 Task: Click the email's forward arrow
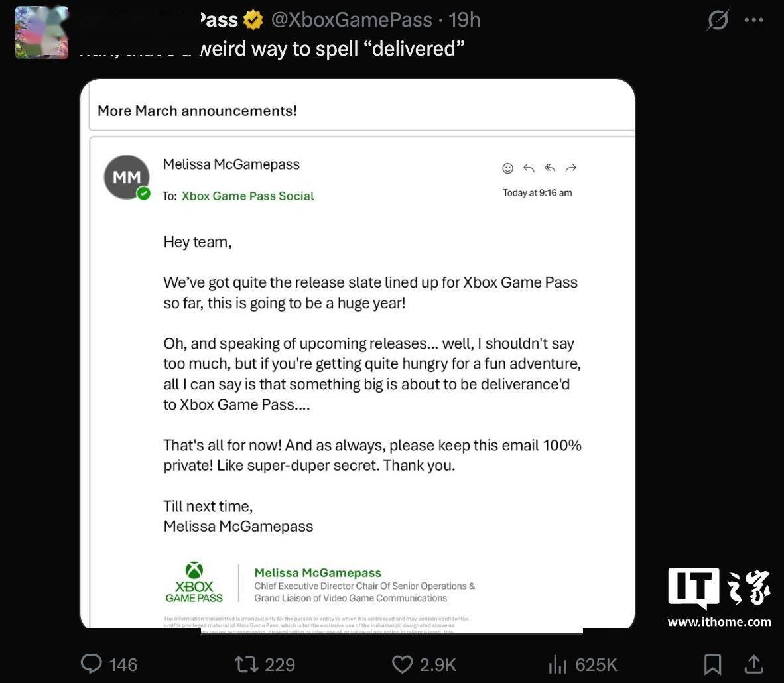(571, 168)
